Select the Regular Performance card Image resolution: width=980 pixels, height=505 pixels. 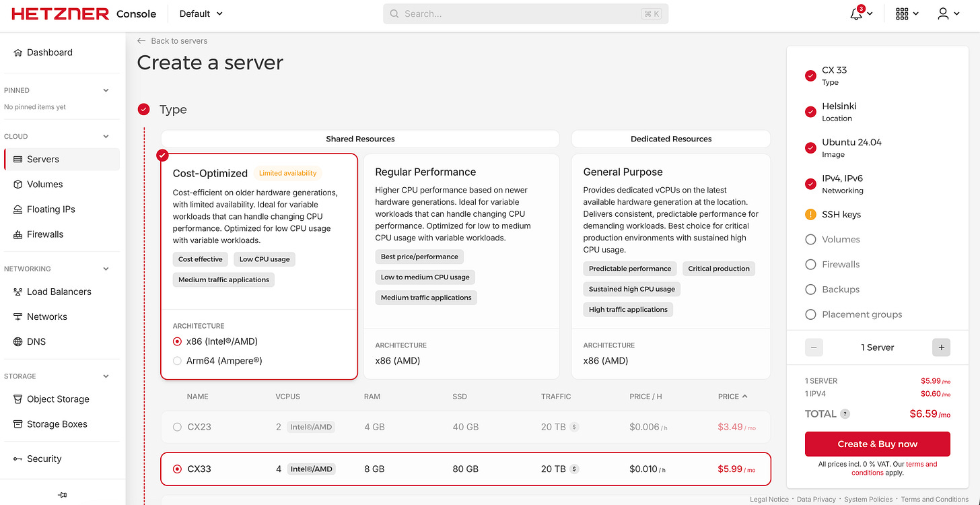pos(462,267)
